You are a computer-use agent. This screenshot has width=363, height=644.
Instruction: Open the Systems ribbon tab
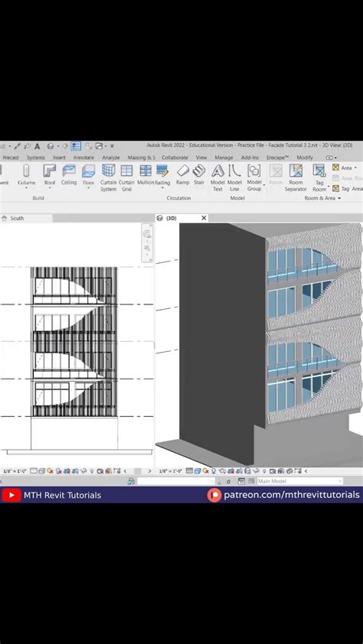pyautogui.click(x=36, y=158)
